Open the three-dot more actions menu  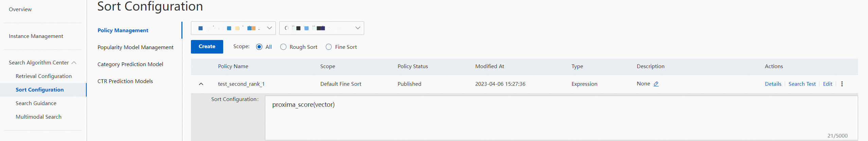tap(842, 84)
